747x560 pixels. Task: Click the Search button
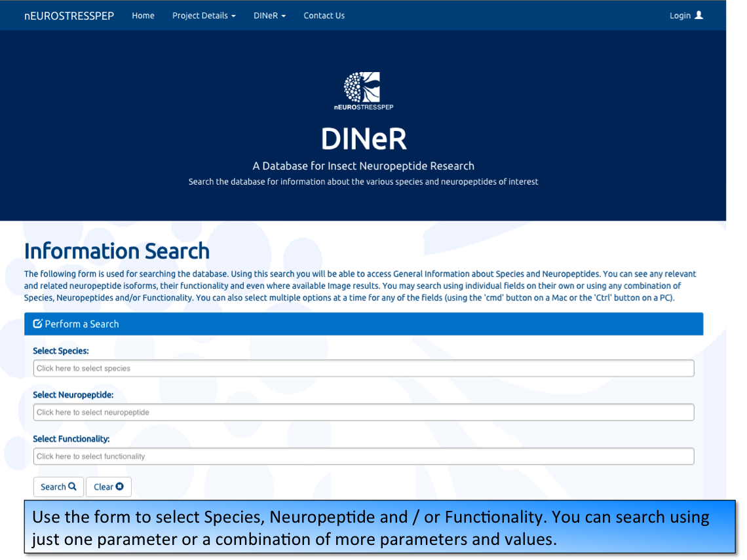(58, 487)
